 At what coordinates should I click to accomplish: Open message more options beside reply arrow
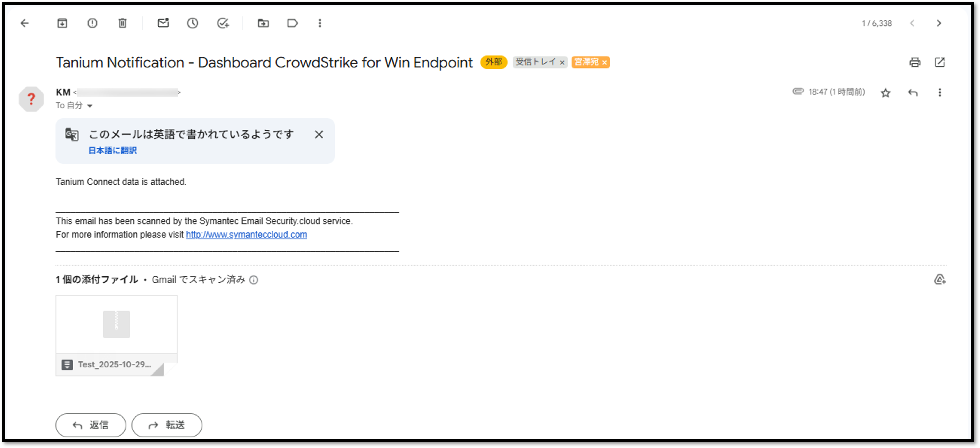[940, 92]
